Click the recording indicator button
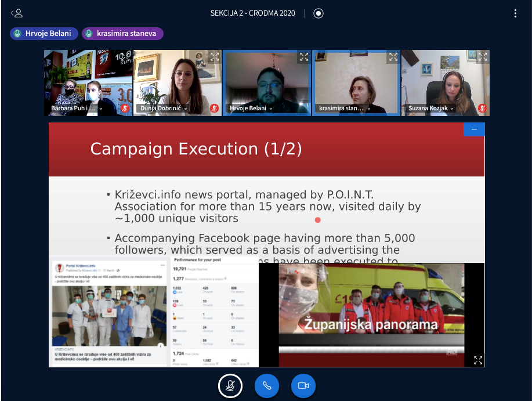The width and height of the screenshot is (532, 401). pyautogui.click(x=318, y=13)
